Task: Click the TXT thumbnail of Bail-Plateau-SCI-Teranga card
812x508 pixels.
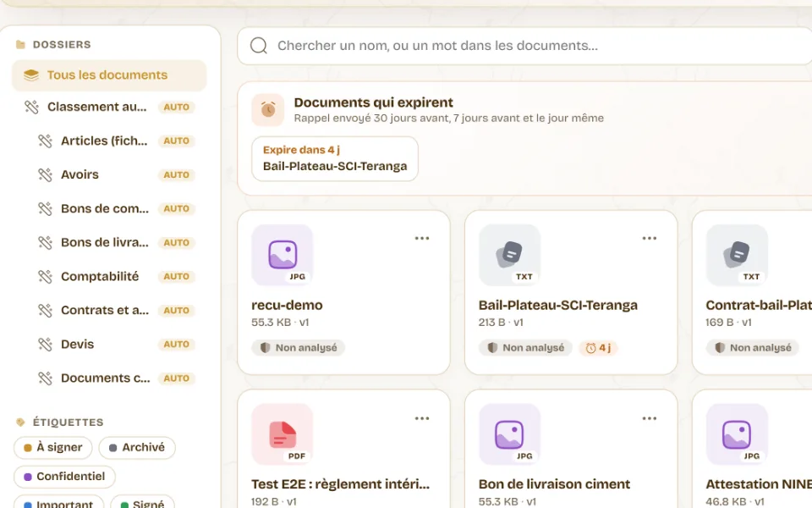Action: [x=509, y=255]
